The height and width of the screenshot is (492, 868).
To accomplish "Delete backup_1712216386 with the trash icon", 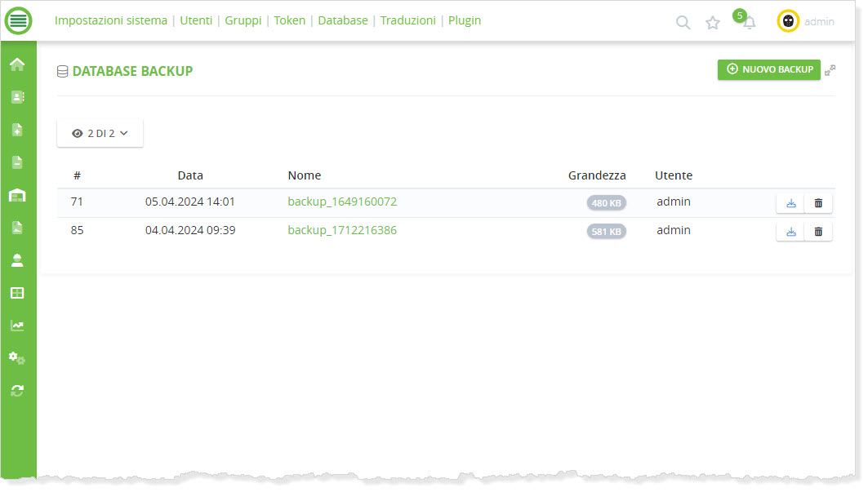I will pyautogui.click(x=818, y=233).
